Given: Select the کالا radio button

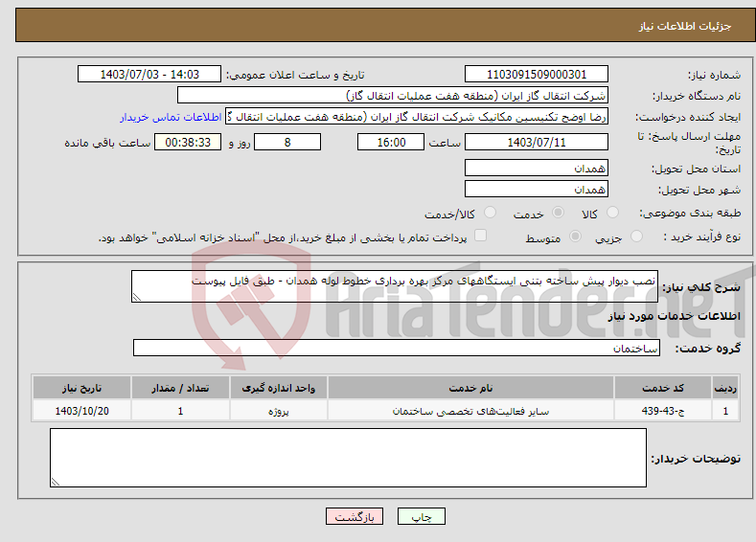Looking at the screenshot, I should coord(612,213).
